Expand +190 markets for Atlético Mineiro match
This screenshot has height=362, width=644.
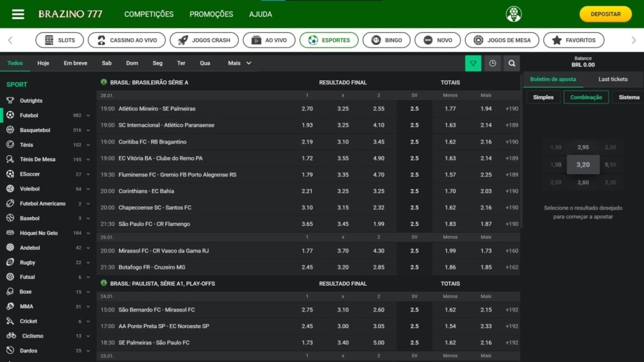click(x=512, y=109)
